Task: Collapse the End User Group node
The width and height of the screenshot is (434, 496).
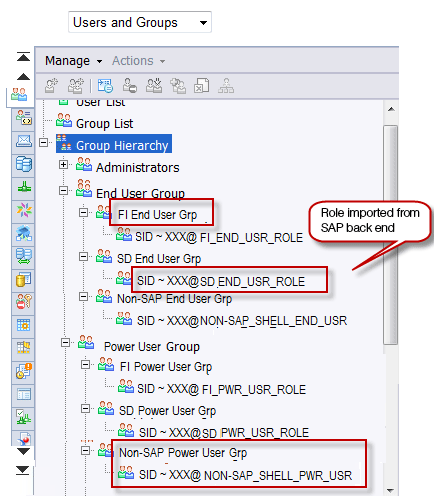Action: point(63,191)
